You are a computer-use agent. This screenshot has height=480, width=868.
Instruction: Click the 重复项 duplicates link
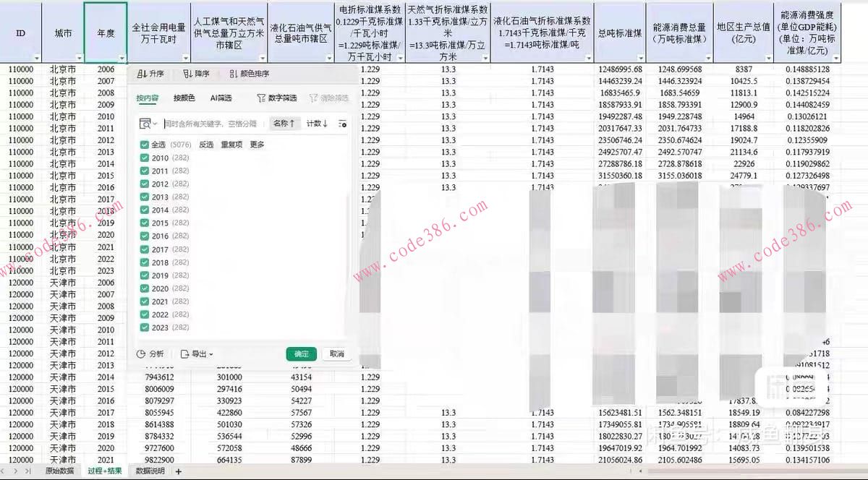tap(231, 145)
